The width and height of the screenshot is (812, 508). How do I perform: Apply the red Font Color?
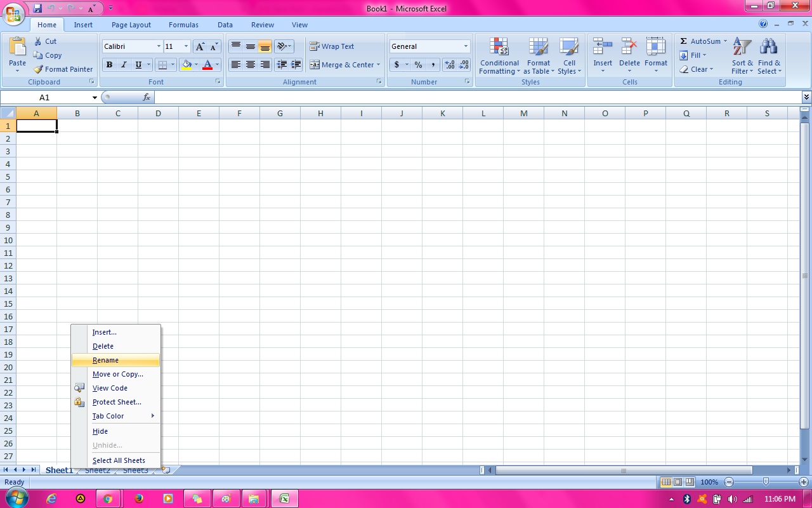(x=207, y=65)
